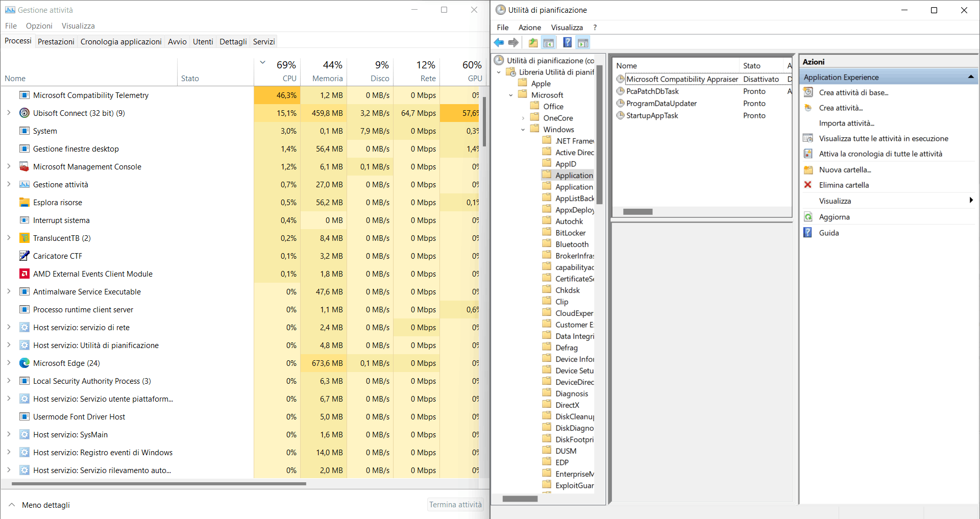Click the Crea attività di base icon

point(808,92)
